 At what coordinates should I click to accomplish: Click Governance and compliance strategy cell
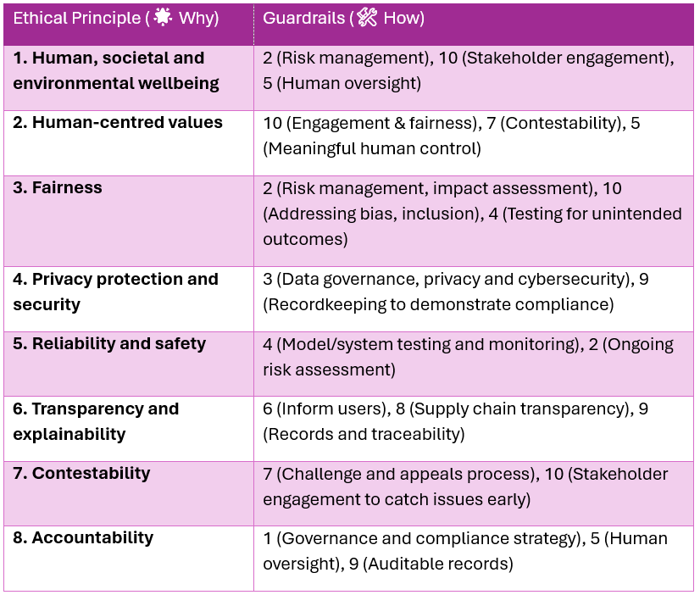(x=465, y=551)
